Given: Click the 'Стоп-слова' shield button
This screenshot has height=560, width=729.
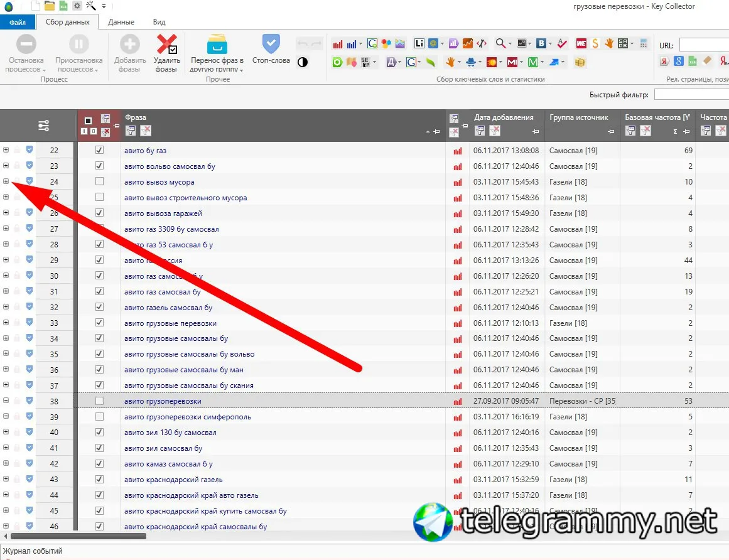Looking at the screenshot, I should (271, 49).
